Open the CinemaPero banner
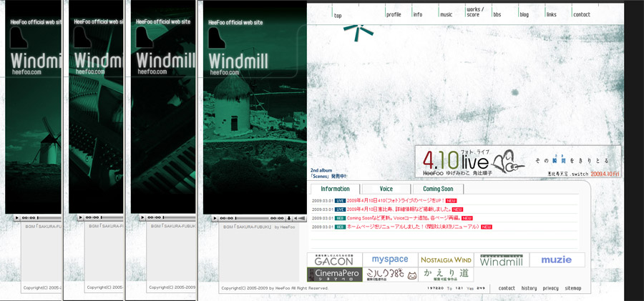Viewport: 644px width, 301px height. pyautogui.click(x=335, y=275)
